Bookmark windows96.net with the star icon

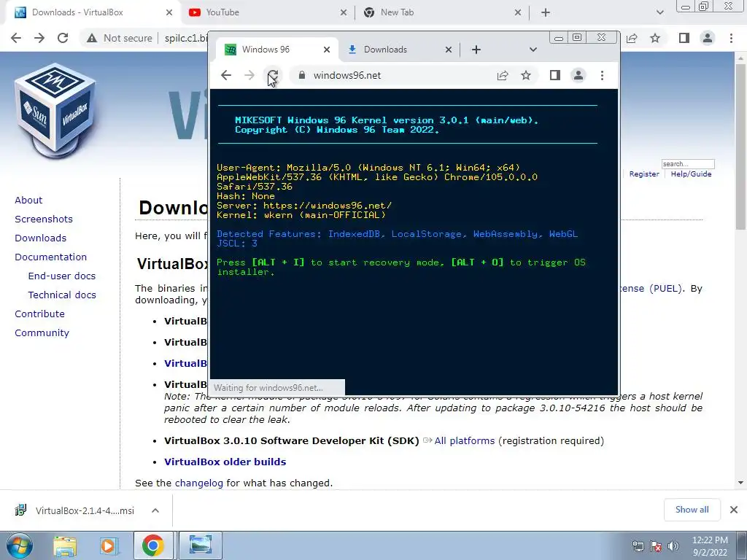(526, 75)
